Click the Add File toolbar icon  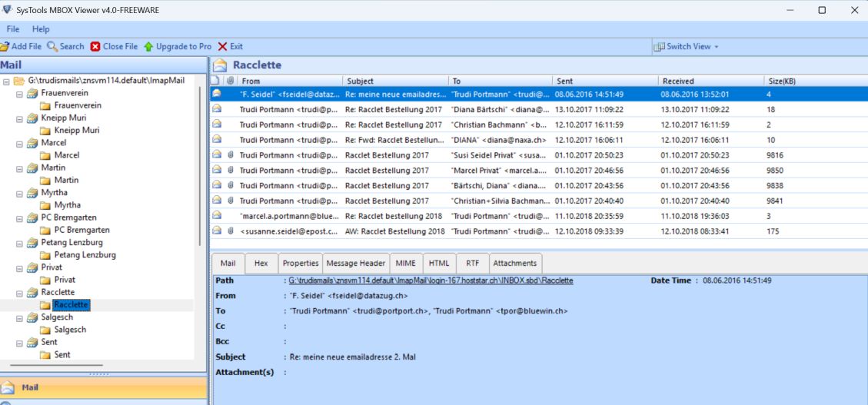(x=5, y=46)
